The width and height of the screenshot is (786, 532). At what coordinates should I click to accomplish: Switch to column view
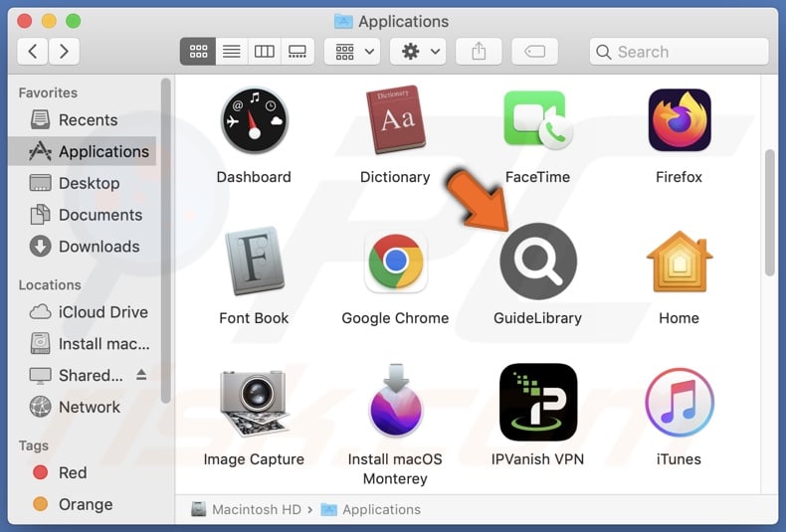[265, 51]
